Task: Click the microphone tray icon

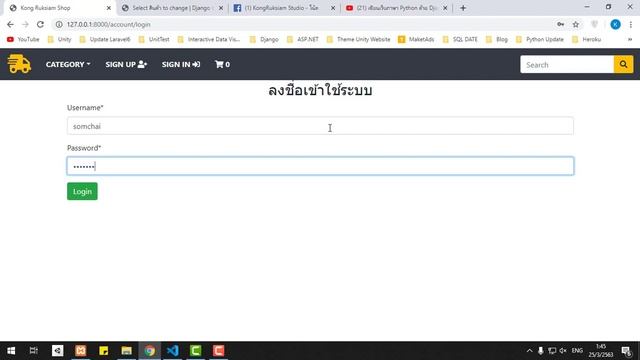Action: [x=540, y=351]
